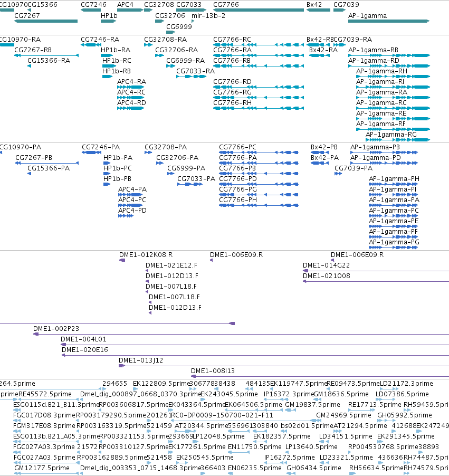The height and width of the screenshot is (476, 449).
Task: Open transcript APC4-RD
Action: 131,103
